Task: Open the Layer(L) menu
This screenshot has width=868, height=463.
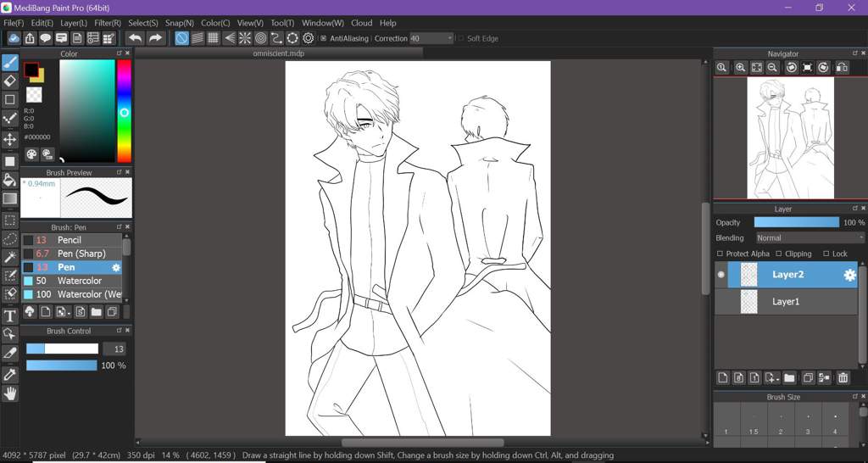Action: click(x=74, y=23)
